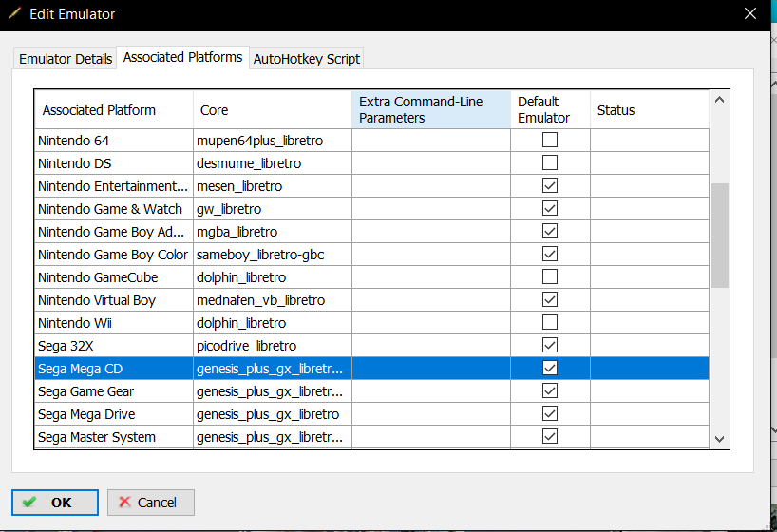Toggle default emulator for Sega Game Gear
This screenshot has width=777, height=532.
550,390
